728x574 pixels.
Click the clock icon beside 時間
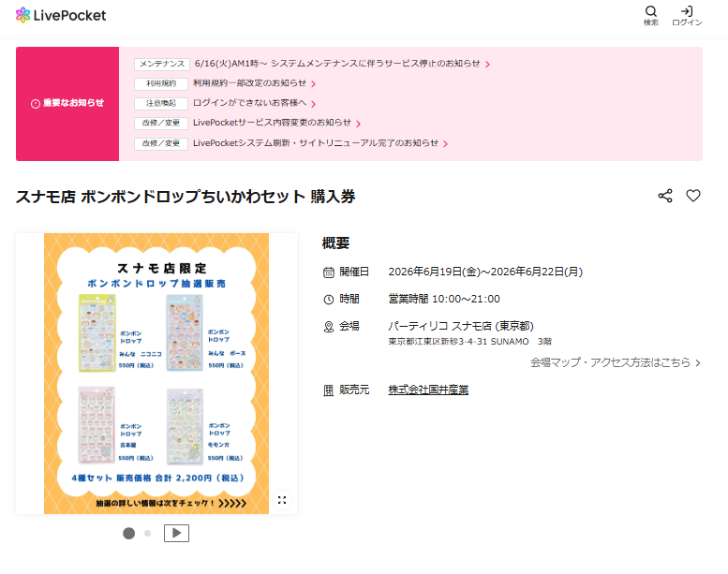[x=328, y=300]
